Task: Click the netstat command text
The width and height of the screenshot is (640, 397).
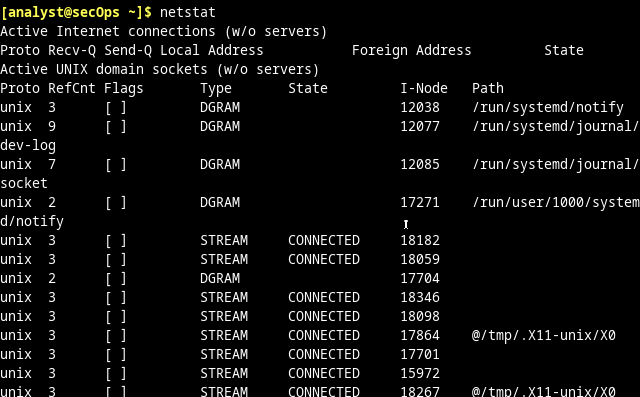Action: pyautogui.click(x=187, y=12)
